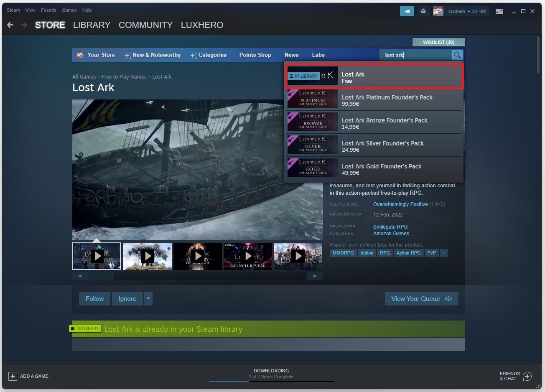Screen dimensions: 545x392
Task: Click the lost ark search field
Action: point(415,55)
